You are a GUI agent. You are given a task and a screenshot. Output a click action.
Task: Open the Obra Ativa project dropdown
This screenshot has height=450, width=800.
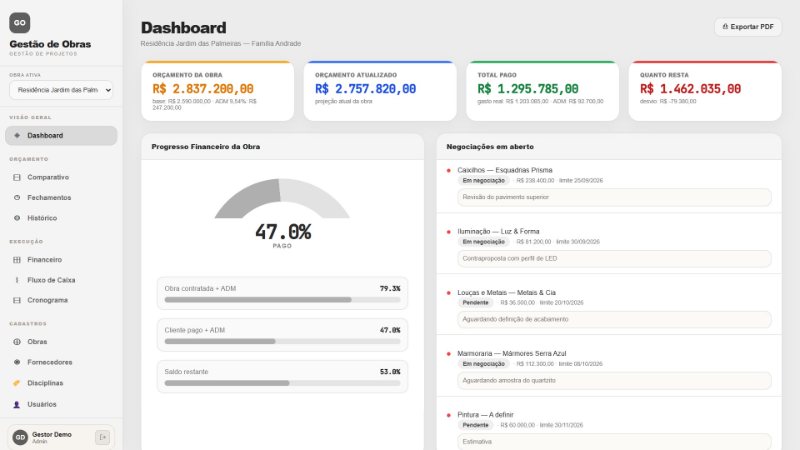pyautogui.click(x=61, y=90)
